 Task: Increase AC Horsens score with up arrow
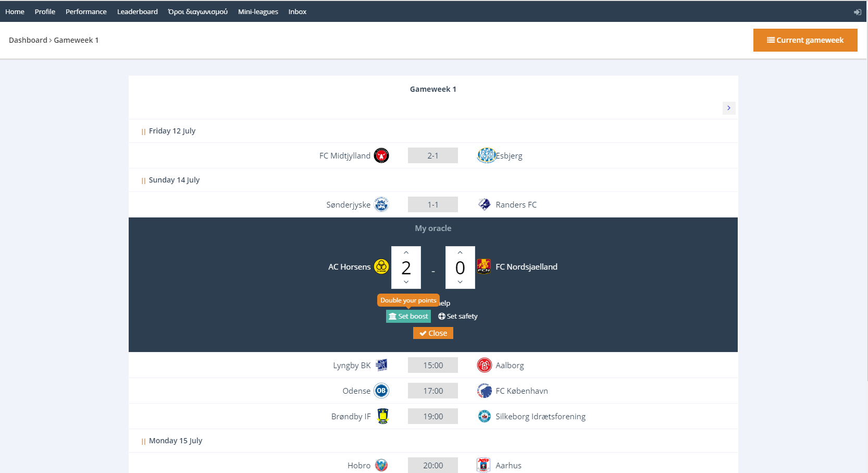click(406, 252)
